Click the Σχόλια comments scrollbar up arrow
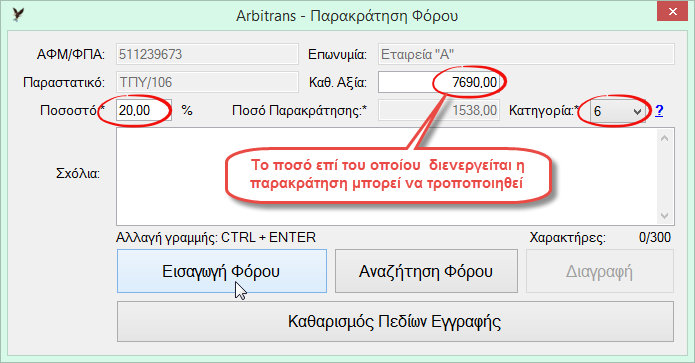The image size is (695, 363). click(664, 138)
